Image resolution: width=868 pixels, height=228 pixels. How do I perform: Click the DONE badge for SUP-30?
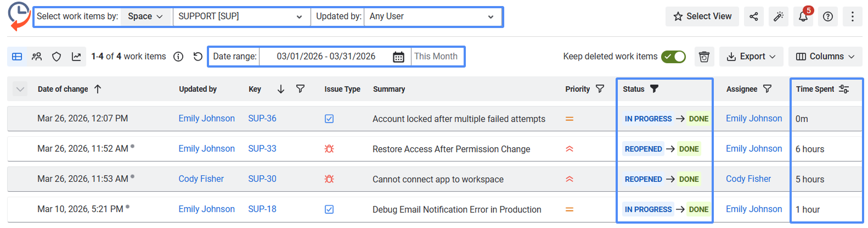689,179
